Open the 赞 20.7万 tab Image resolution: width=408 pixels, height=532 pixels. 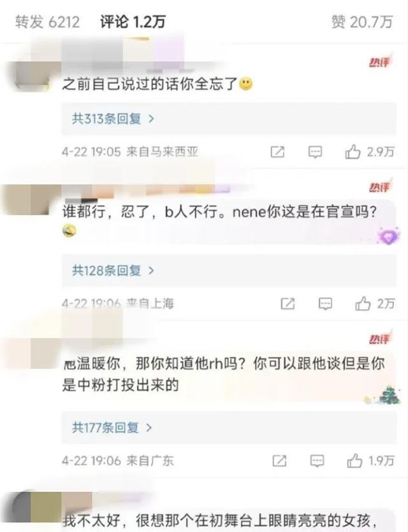(x=361, y=22)
